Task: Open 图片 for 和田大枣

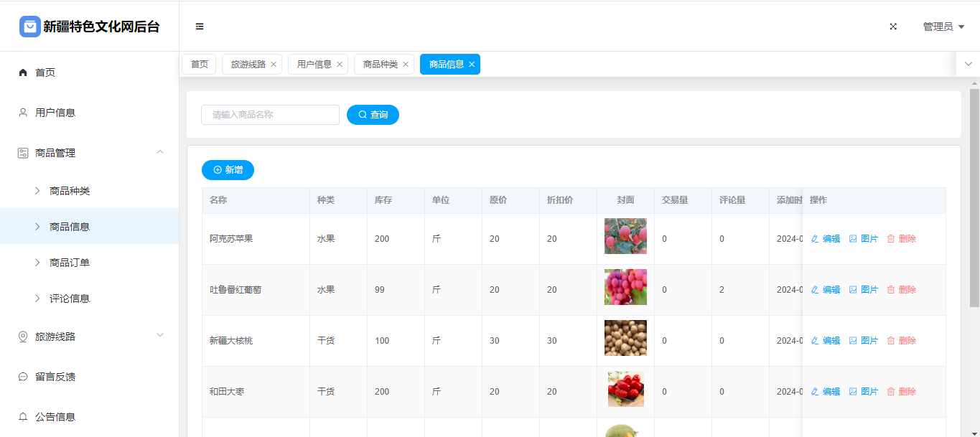Action: pyautogui.click(x=864, y=392)
